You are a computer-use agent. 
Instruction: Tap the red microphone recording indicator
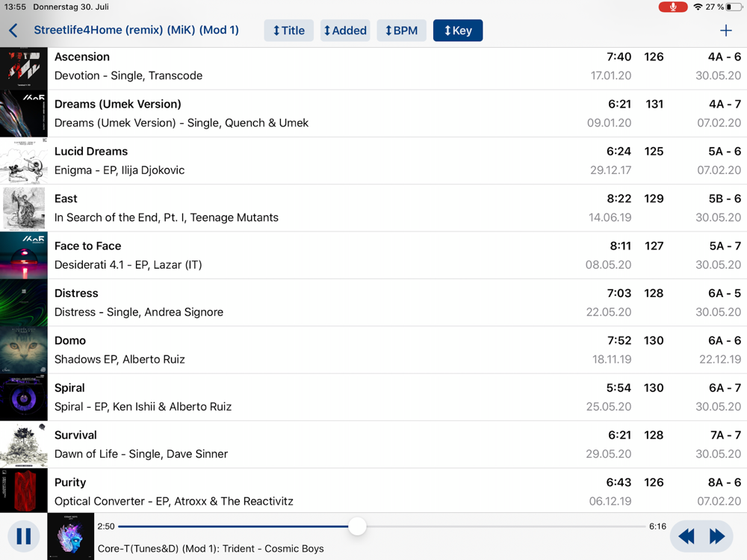pyautogui.click(x=673, y=7)
